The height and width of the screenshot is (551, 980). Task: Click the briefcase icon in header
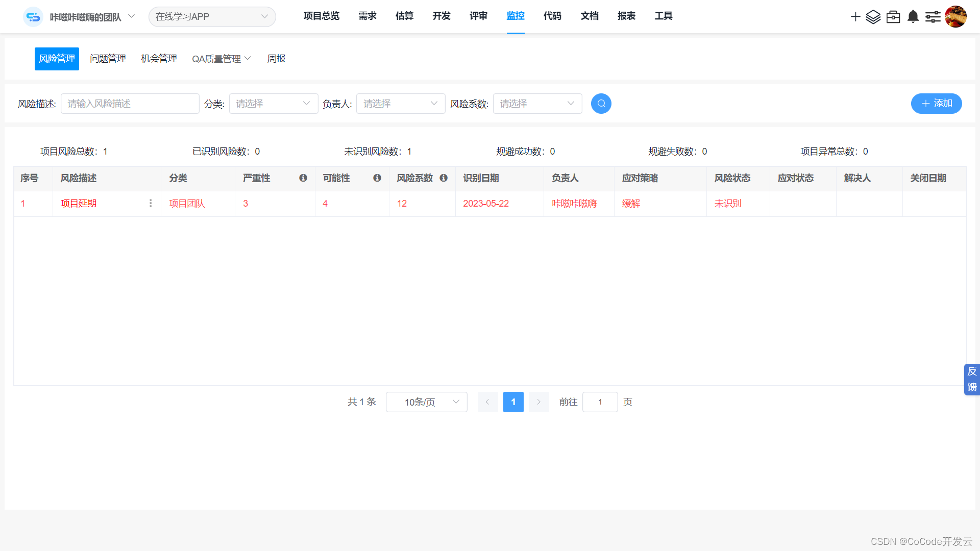click(x=893, y=17)
